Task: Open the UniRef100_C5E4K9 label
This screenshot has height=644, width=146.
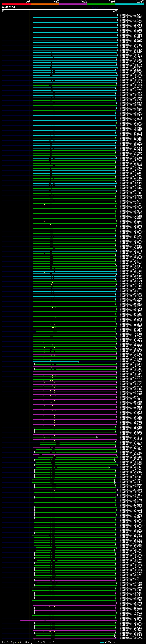Action: pyautogui.click(x=131, y=349)
